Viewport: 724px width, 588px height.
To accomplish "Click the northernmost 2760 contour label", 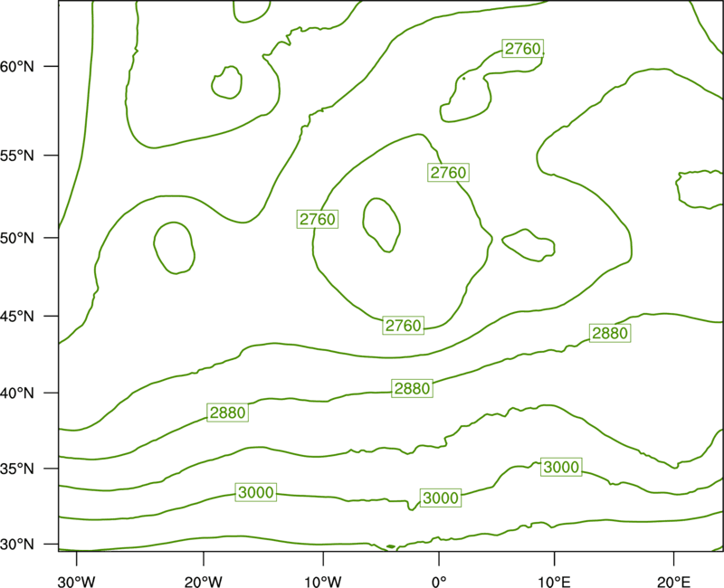I will pos(523,49).
